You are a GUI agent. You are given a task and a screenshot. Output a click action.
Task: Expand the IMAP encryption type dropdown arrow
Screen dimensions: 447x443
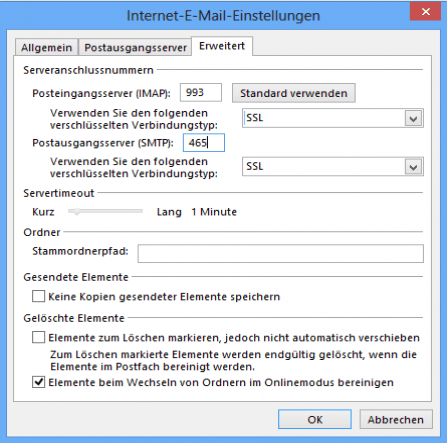(x=413, y=118)
